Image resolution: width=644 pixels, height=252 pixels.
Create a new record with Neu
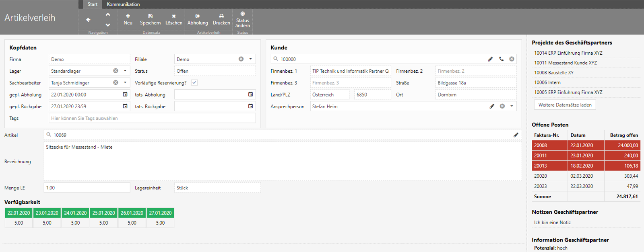point(128,19)
